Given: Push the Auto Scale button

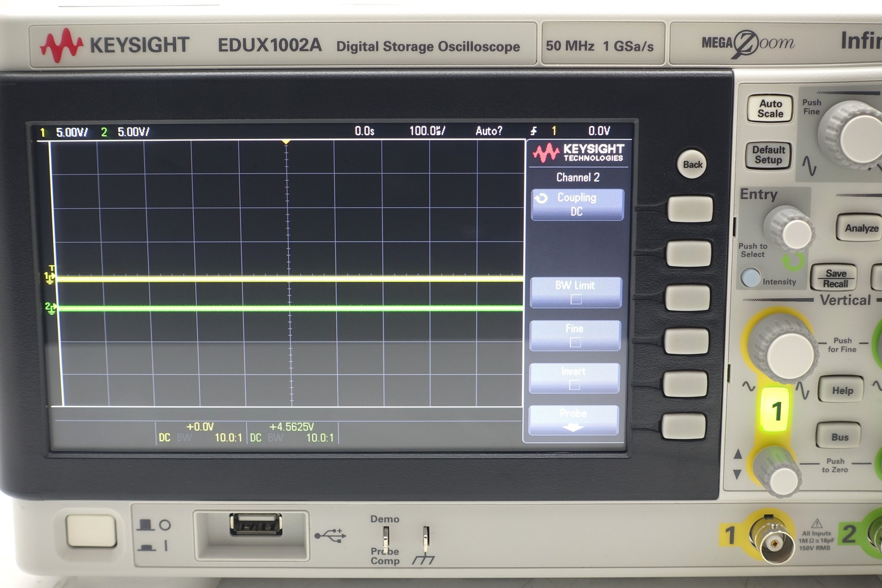Looking at the screenshot, I should 770,109.
